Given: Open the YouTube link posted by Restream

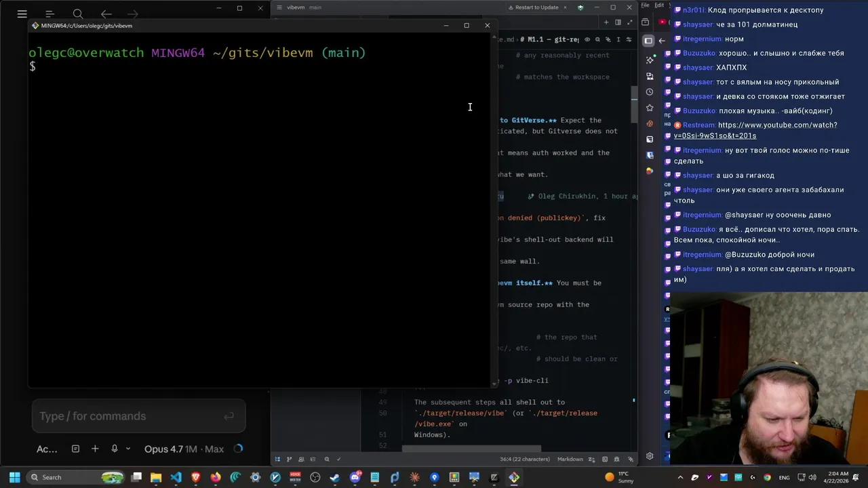Looking at the screenshot, I should tap(755, 130).
